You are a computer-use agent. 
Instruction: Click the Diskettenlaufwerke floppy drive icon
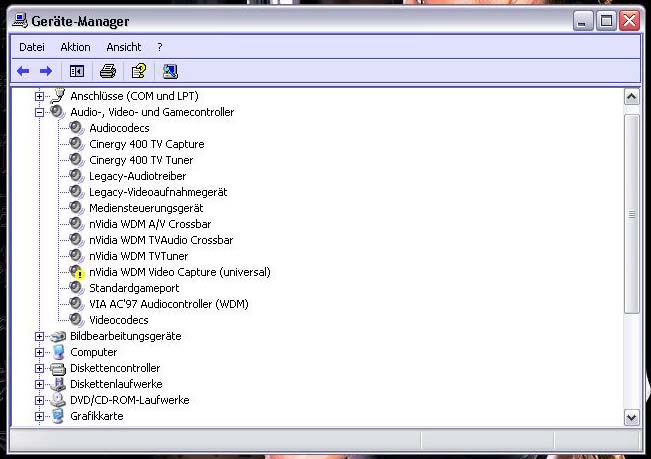pyautogui.click(x=58, y=384)
